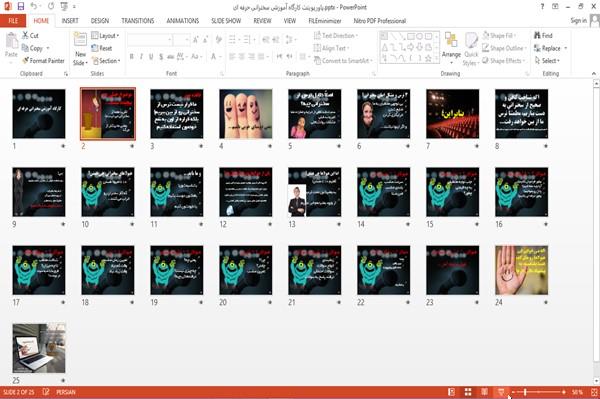
Task: Click the Copy icon
Action: 25,48
